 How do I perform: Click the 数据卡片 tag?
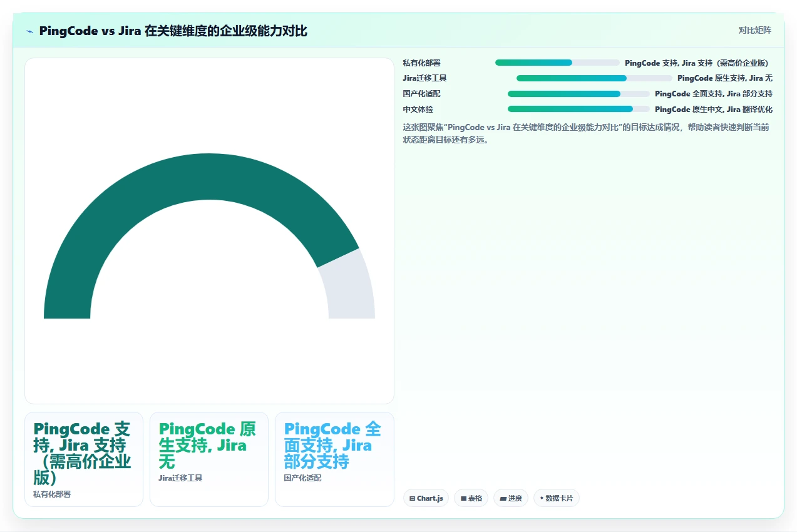pos(556,498)
